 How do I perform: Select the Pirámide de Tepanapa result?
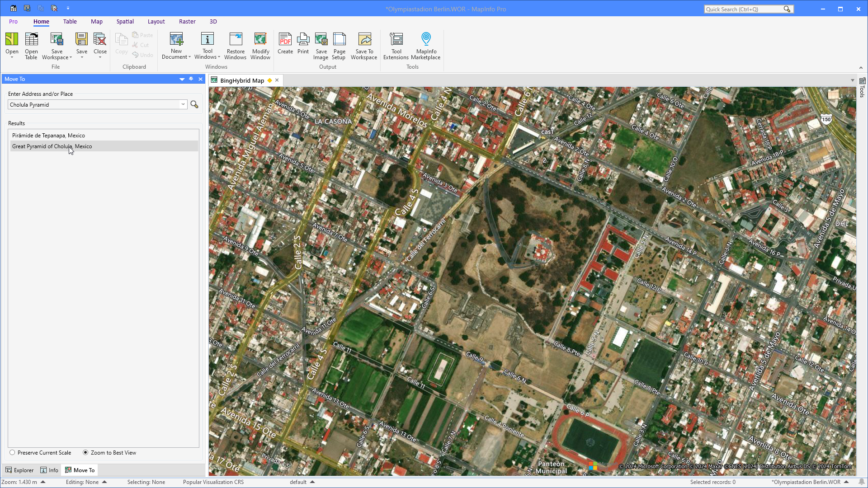click(x=104, y=135)
